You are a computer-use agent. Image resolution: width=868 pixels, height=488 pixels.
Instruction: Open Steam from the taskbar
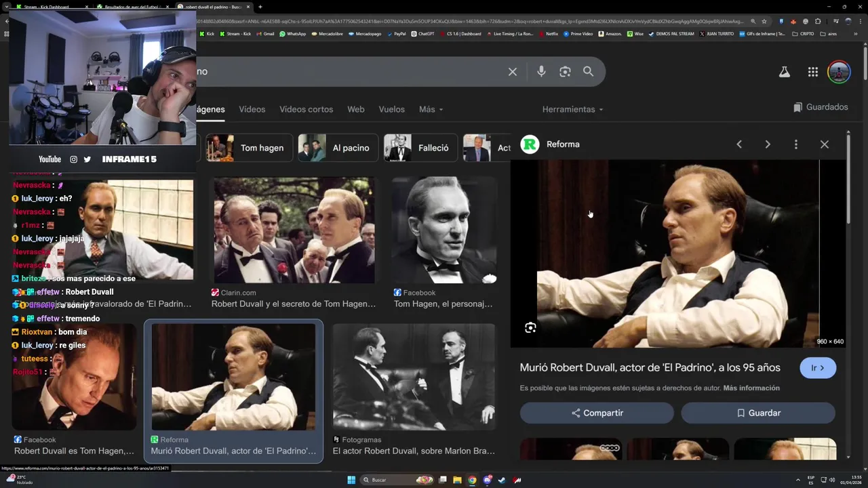502,480
